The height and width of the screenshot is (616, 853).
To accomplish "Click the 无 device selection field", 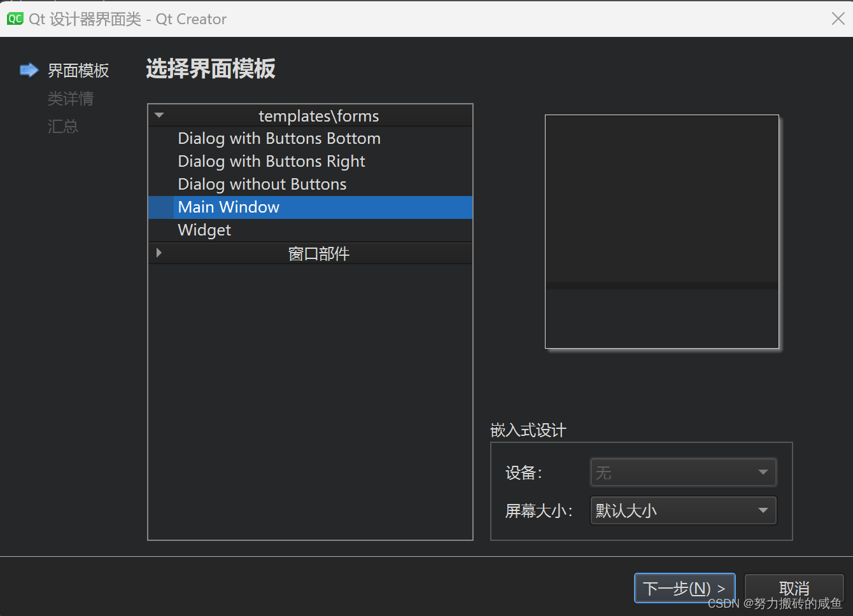I will (675, 472).
